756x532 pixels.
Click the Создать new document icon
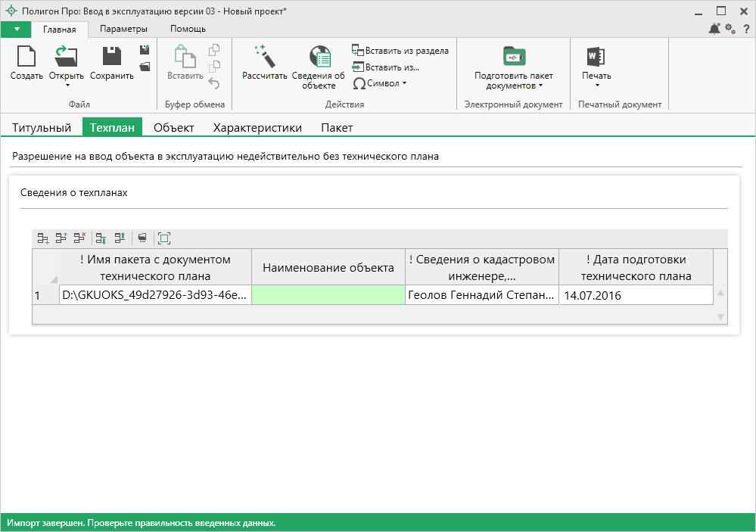point(26,57)
